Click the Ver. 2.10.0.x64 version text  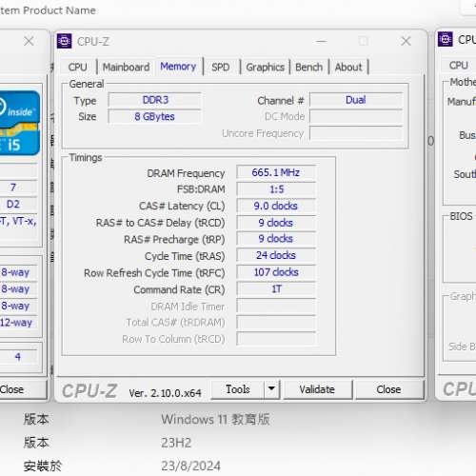pyautogui.click(x=165, y=393)
